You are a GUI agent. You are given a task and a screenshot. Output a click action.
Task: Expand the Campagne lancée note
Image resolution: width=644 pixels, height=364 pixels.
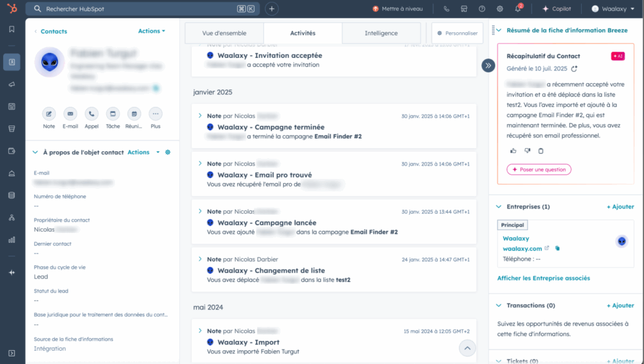coord(200,212)
